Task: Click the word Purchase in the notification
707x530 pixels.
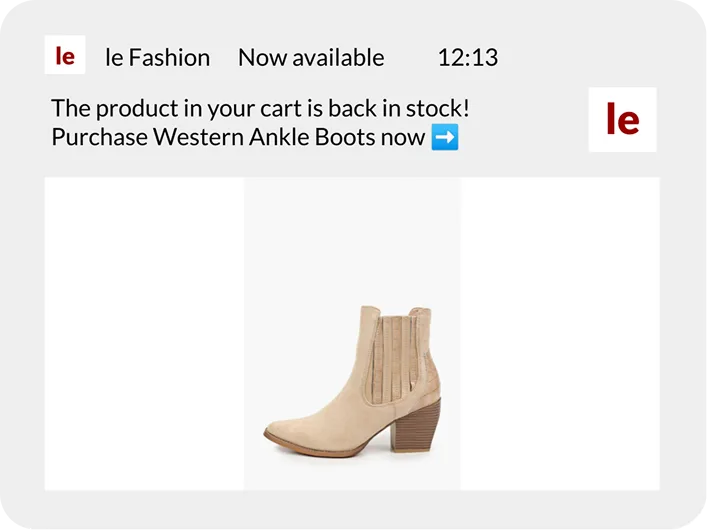Action: (99, 137)
